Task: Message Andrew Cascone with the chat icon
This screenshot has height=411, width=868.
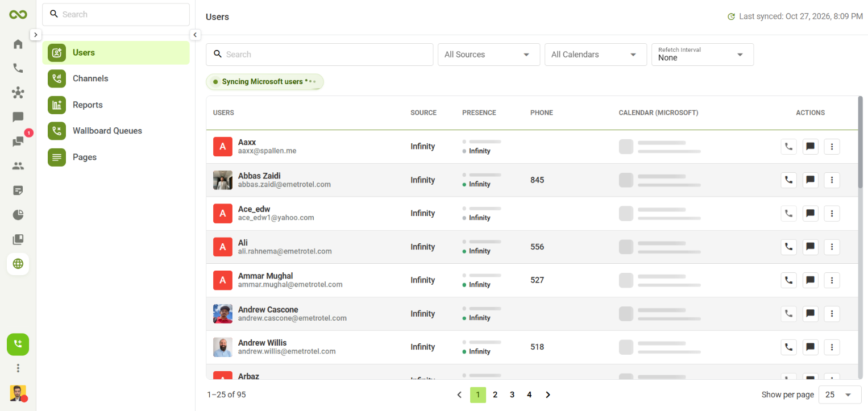Action: point(811,314)
